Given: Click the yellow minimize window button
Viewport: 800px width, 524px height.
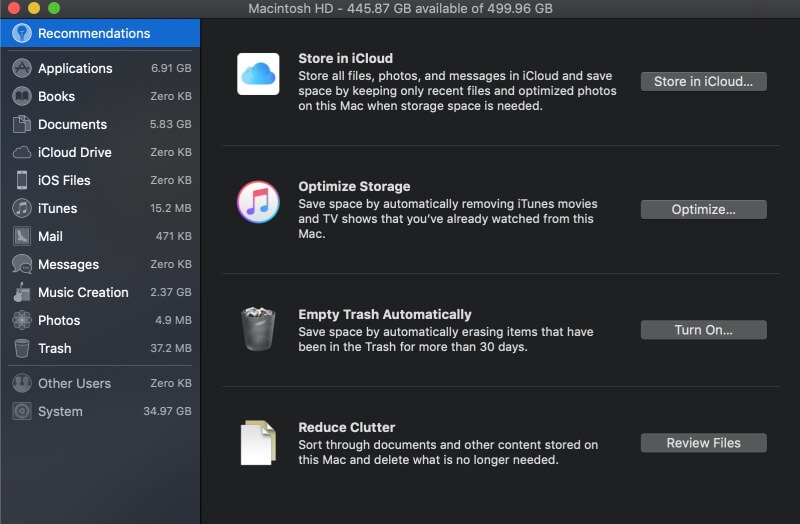Looking at the screenshot, I should click(x=34, y=8).
